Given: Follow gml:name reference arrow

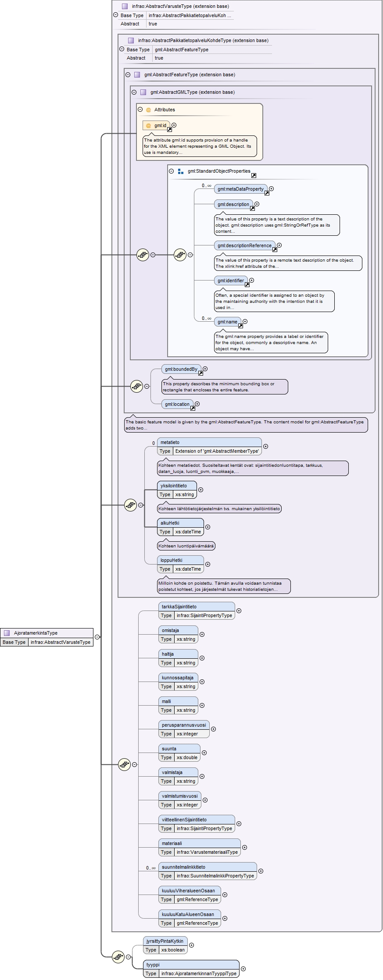Looking at the screenshot, I should tap(240, 326).
